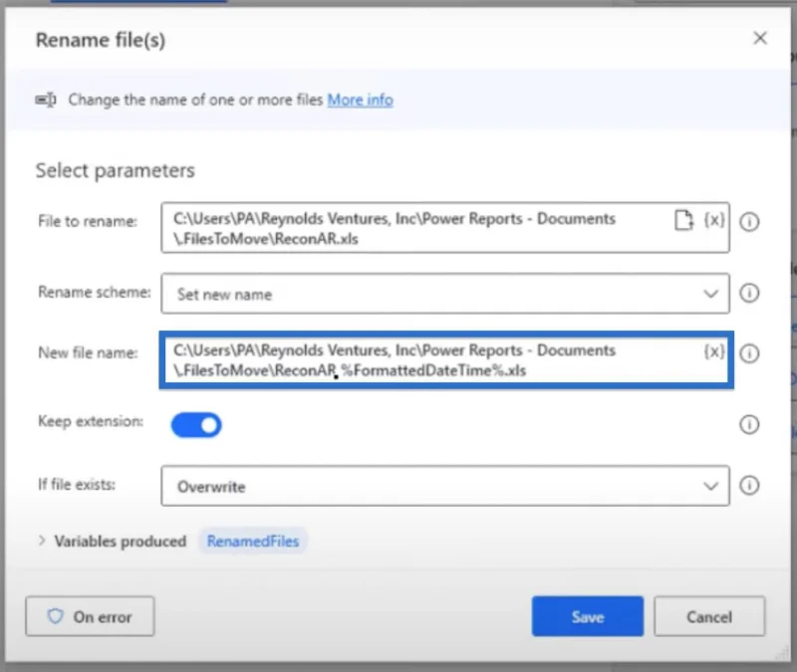Close the Rename file(s) dialog

tap(760, 38)
